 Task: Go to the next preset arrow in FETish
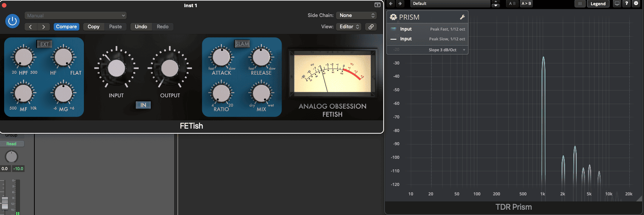pos(44,27)
